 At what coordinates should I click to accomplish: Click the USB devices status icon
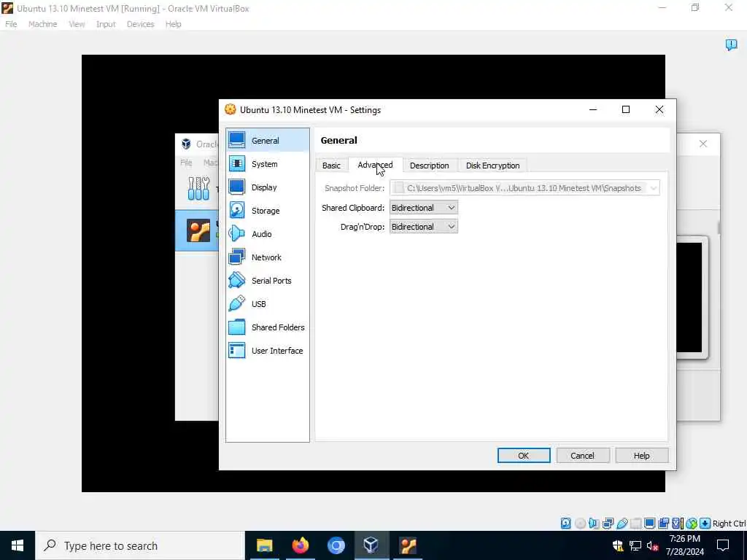(622, 524)
